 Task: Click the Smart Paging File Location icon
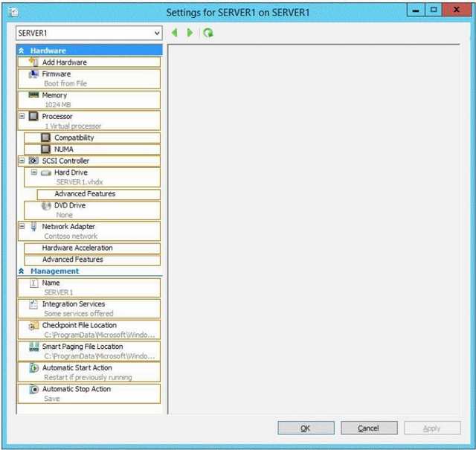(x=33, y=347)
